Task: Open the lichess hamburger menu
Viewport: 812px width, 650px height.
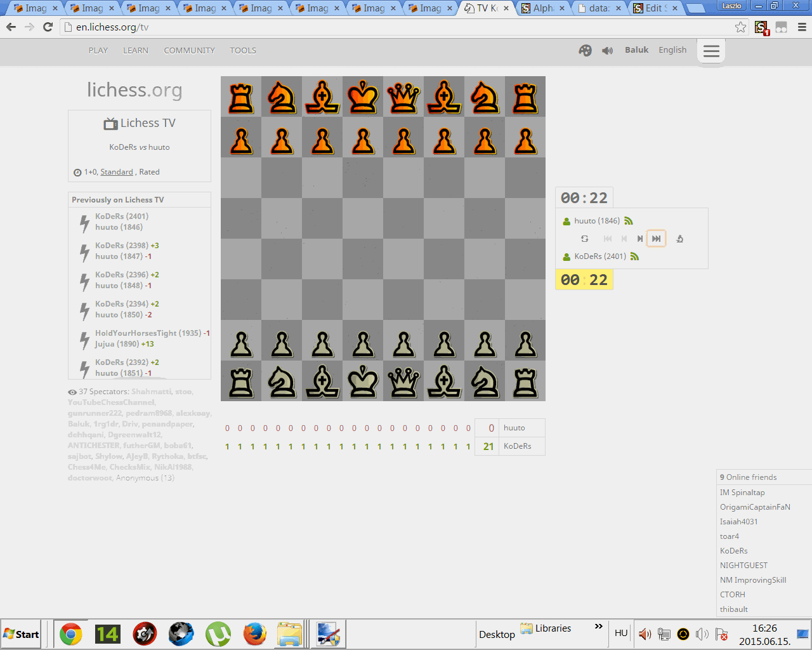Action: pos(711,51)
